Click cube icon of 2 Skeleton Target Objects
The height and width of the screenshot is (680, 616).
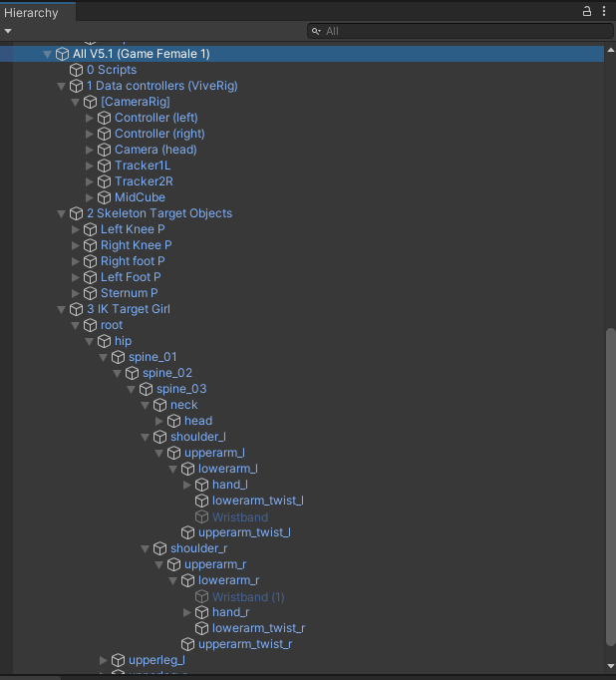[x=77, y=213]
